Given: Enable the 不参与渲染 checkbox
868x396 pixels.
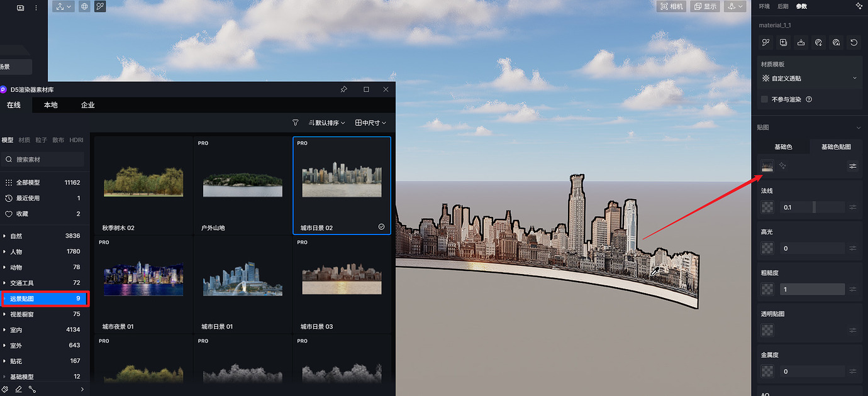Looking at the screenshot, I should [764, 99].
